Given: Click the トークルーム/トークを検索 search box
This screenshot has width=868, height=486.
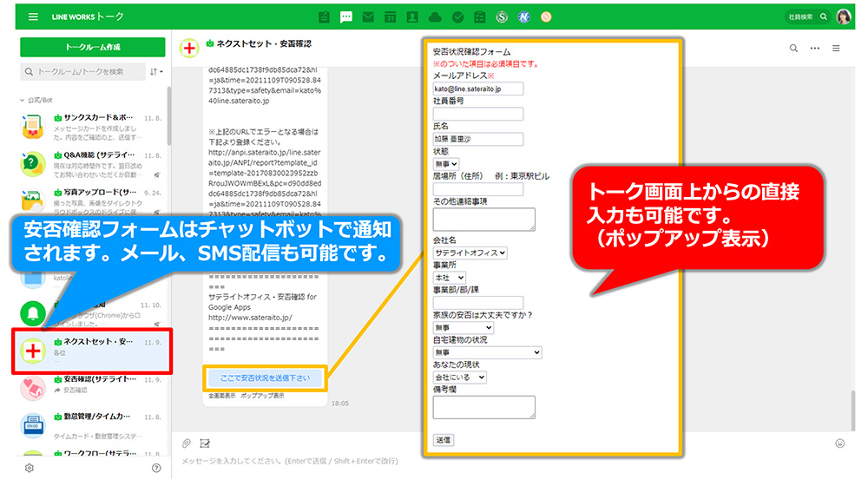Looking at the screenshot, I should point(83,72).
